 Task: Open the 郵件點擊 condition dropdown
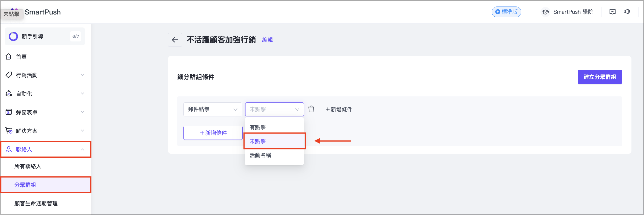212,109
